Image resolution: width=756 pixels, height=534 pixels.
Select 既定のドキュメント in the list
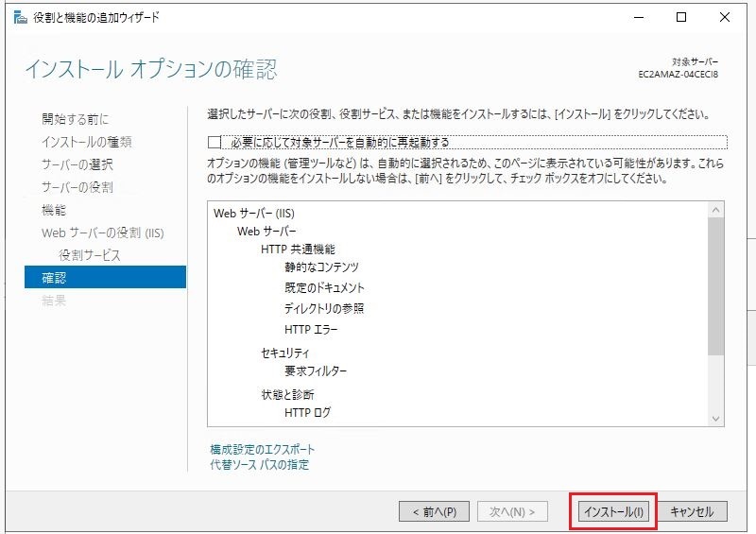pos(324,288)
